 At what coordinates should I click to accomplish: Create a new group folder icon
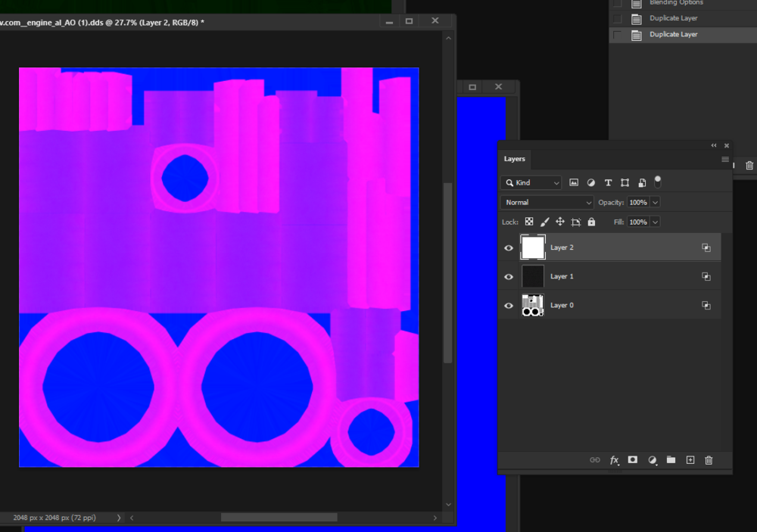(671, 460)
